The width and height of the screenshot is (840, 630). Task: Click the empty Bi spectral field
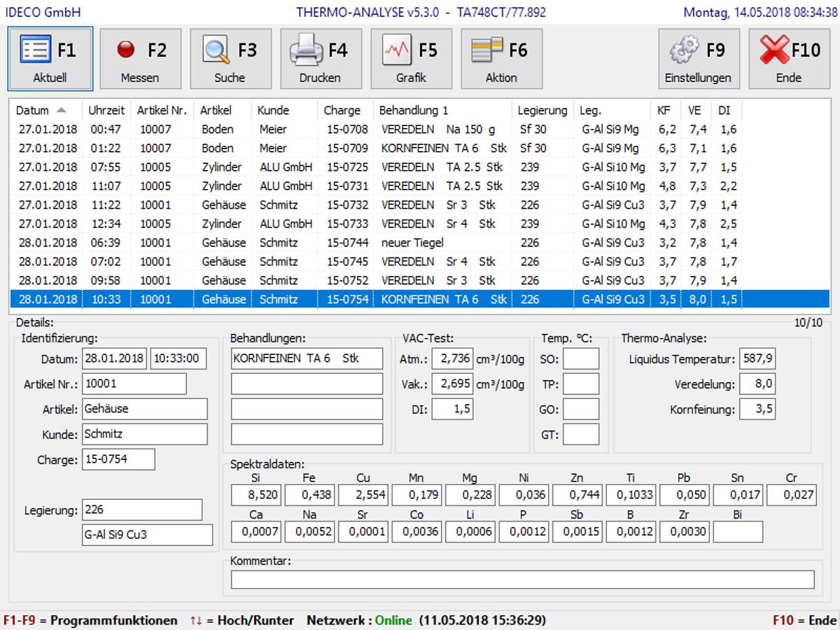[x=738, y=532]
